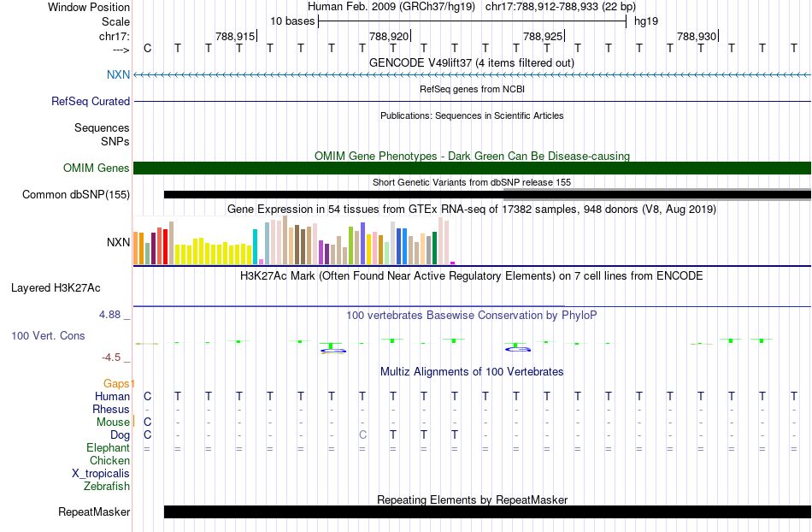Open the Layered H3K27Ac track label
The height and width of the screenshot is (532, 812).
[56, 288]
